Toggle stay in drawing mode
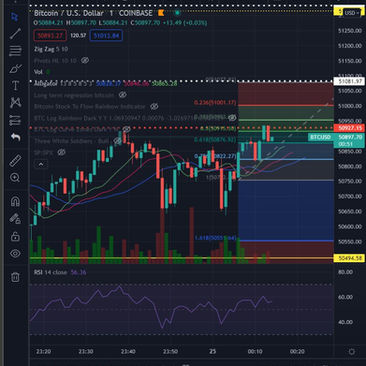This screenshot has width=366, height=366. click(x=15, y=219)
